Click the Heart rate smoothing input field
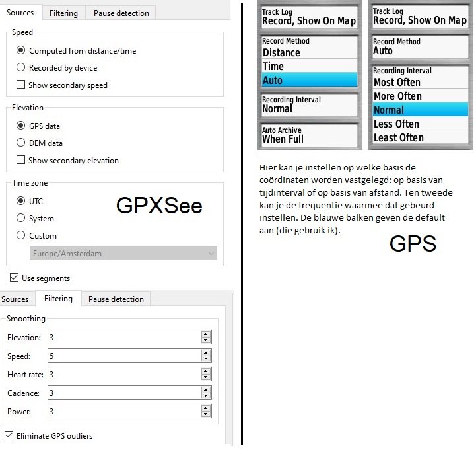476x454 pixels. 123,375
